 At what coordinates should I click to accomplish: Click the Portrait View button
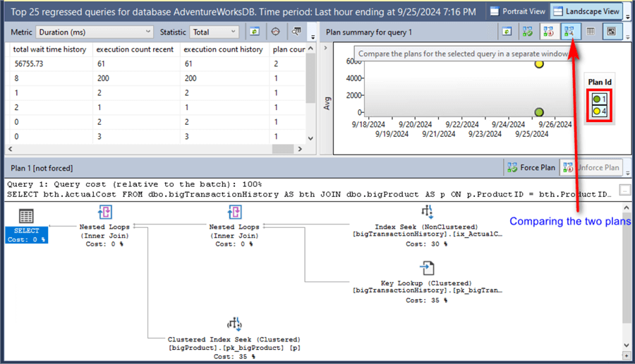point(518,11)
